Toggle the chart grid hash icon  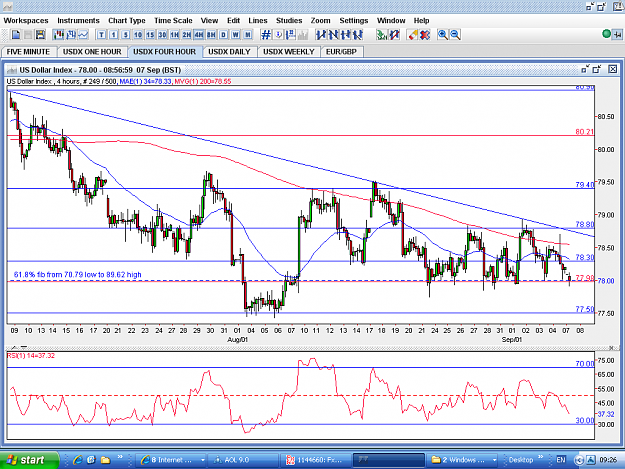(266, 35)
